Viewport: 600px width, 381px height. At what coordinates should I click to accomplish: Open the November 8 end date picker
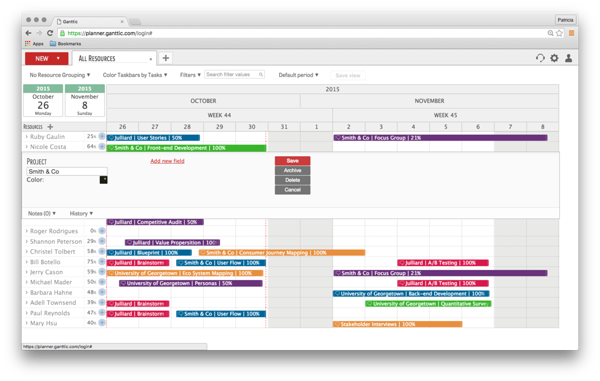(x=85, y=100)
